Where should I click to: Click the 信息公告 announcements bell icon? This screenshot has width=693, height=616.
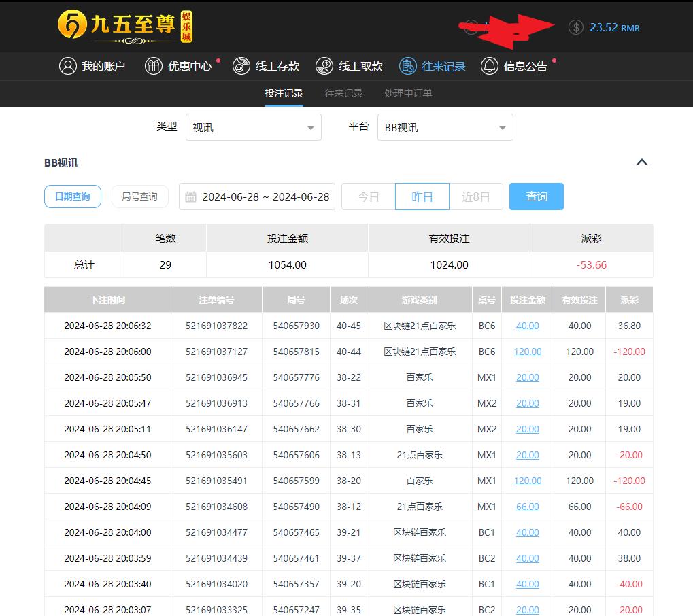[x=490, y=66]
